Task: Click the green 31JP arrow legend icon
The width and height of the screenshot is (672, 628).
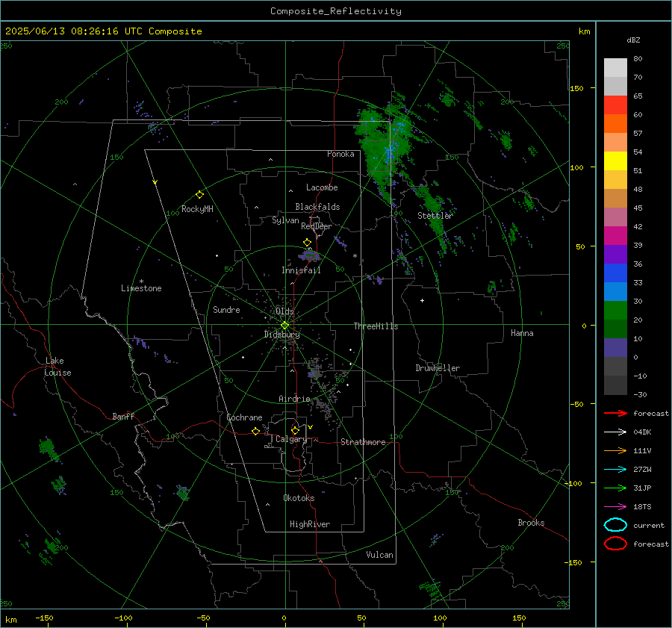Action: pos(615,488)
